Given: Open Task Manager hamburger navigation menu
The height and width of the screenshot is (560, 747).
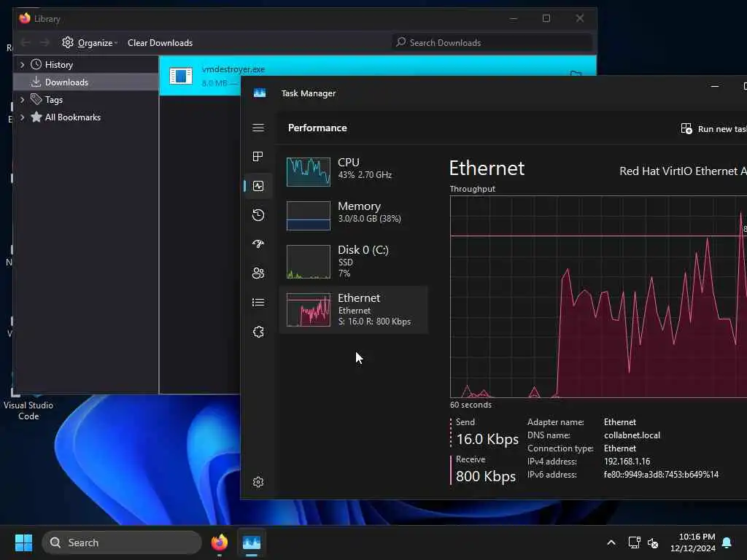Looking at the screenshot, I should click(258, 128).
